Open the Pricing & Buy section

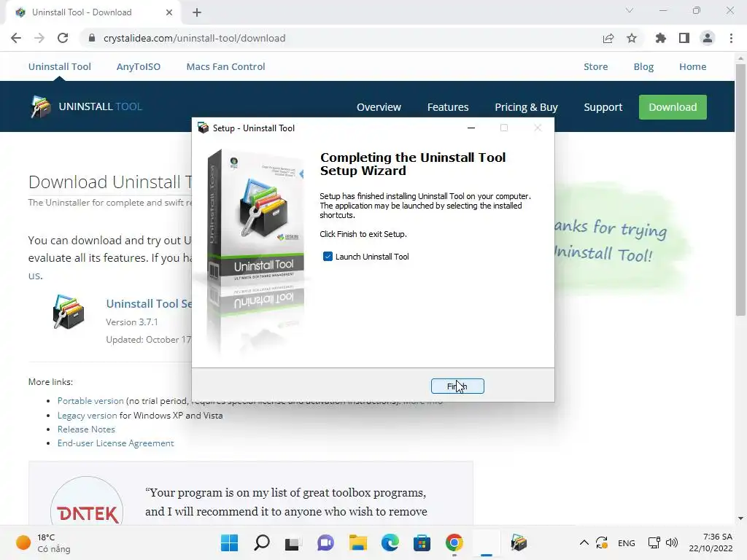click(x=526, y=107)
